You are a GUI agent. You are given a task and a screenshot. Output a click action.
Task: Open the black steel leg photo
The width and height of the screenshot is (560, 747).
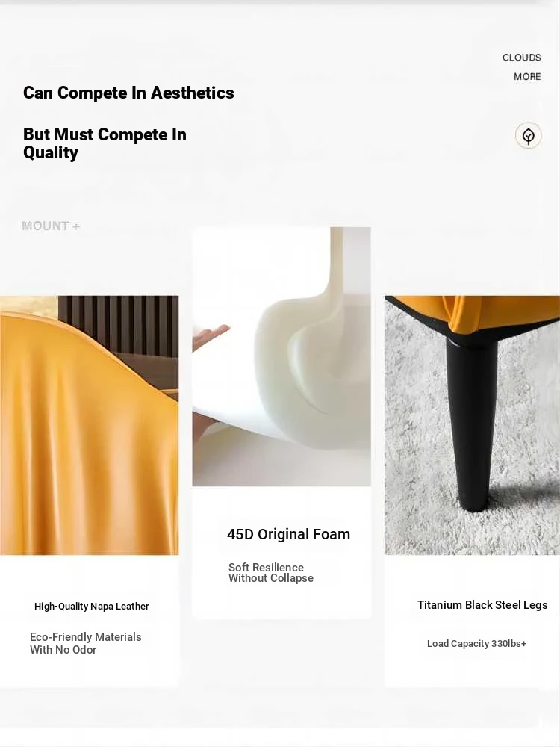pyautogui.click(x=472, y=425)
